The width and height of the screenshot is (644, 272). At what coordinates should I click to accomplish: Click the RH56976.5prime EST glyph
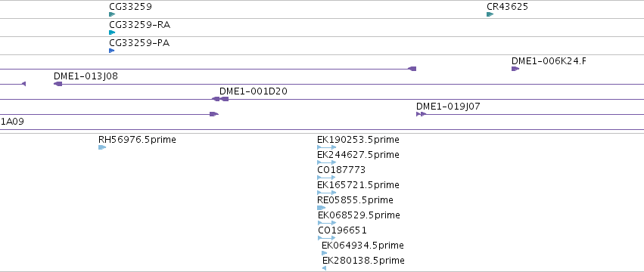[x=102, y=147]
